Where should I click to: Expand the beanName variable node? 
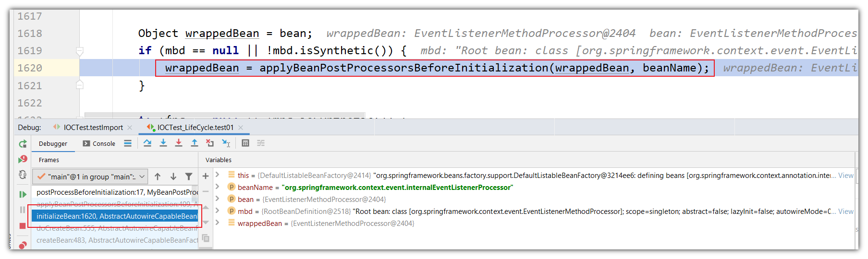[x=218, y=187]
